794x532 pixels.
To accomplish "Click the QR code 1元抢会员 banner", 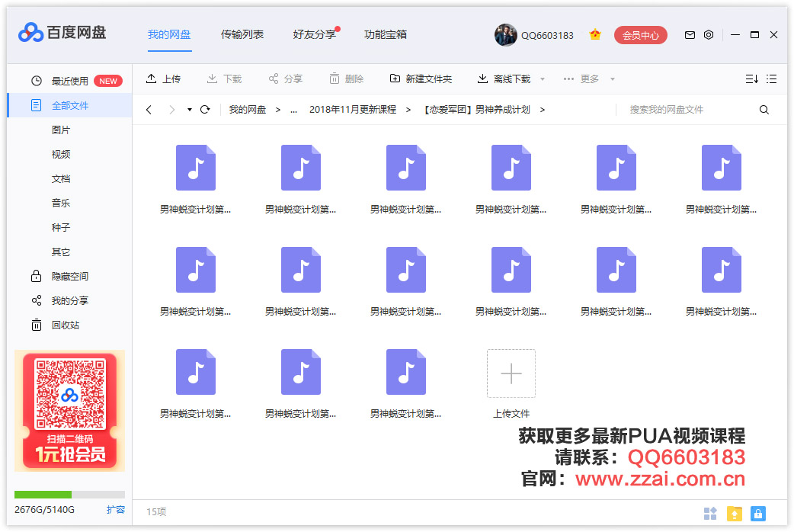I will point(70,411).
